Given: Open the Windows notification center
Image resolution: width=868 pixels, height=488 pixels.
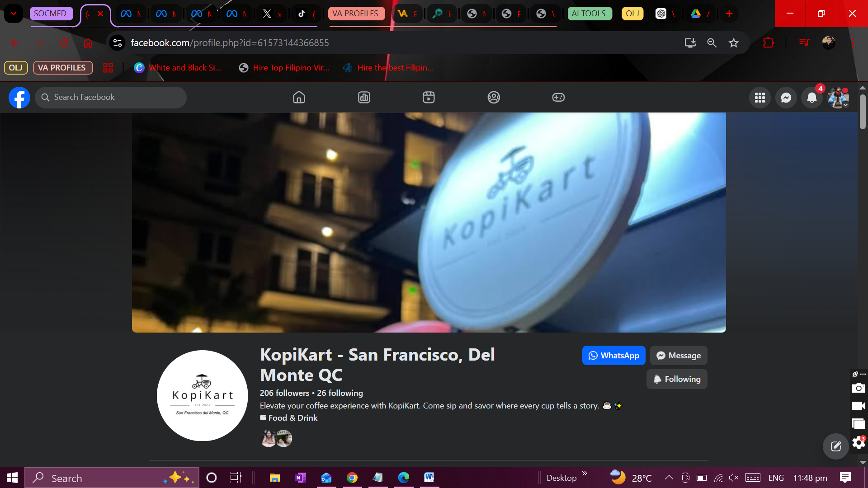Looking at the screenshot, I should pyautogui.click(x=845, y=478).
